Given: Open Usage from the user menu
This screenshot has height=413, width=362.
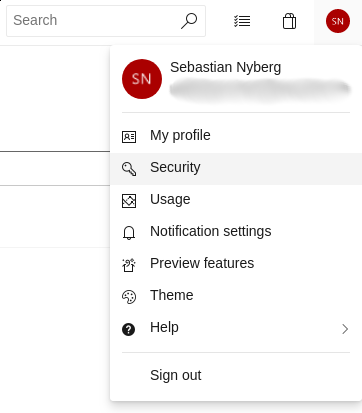Looking at the screenshot, I should tap(236, 201).
